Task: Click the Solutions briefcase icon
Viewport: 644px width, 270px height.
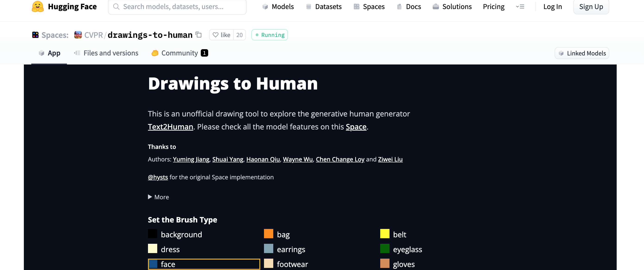Action: 436,7
